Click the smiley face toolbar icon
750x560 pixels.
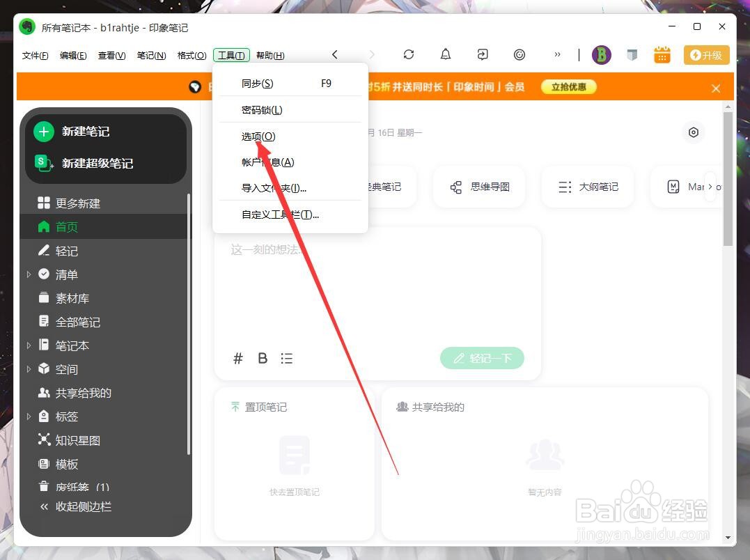519,54
